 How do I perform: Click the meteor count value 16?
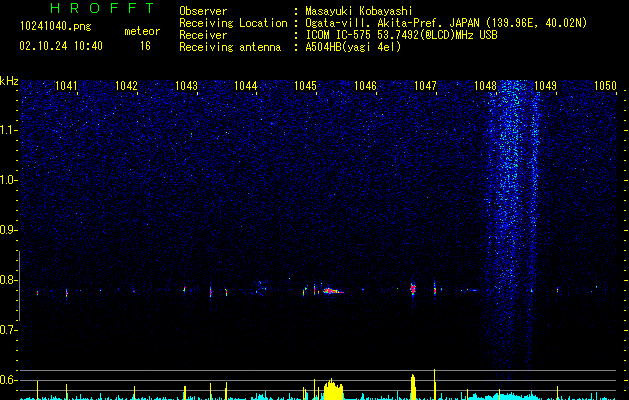(145, 46)
